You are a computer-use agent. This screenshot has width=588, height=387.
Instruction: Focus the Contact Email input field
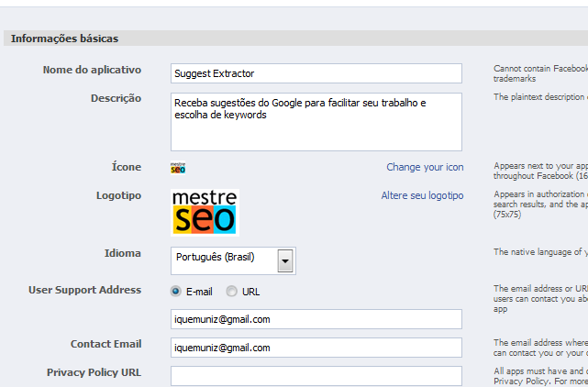click(x=316, y=348)
